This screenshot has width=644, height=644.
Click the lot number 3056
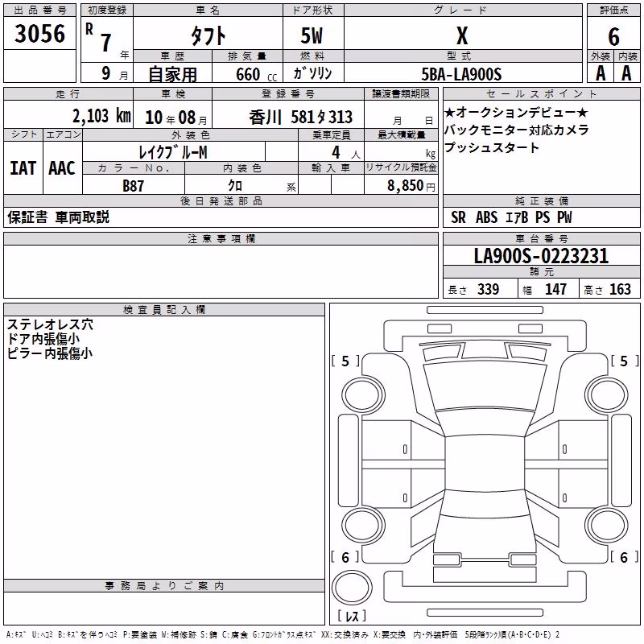click(x=39, y=33)
